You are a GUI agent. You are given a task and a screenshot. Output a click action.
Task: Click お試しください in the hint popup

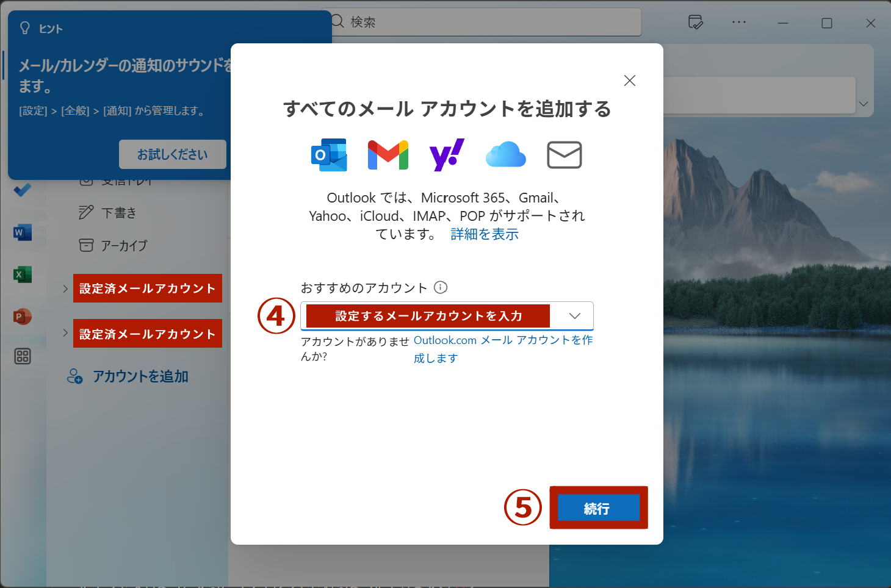click(x=172, y=154)
